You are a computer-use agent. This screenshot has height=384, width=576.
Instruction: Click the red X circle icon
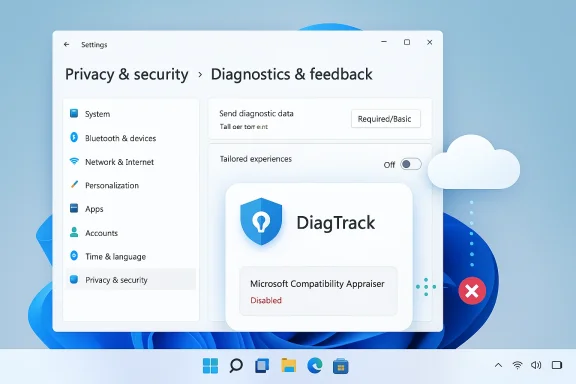(x=472, y=291)
